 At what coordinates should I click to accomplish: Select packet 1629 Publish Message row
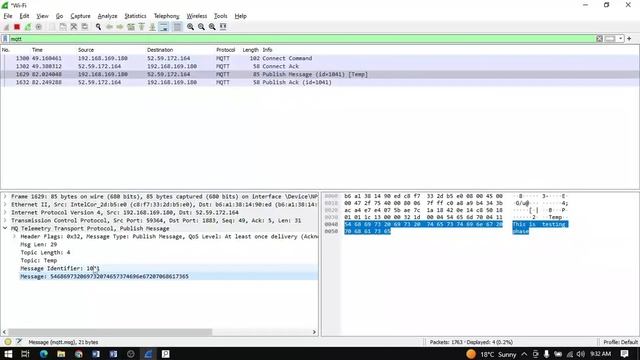pos(320,74)
